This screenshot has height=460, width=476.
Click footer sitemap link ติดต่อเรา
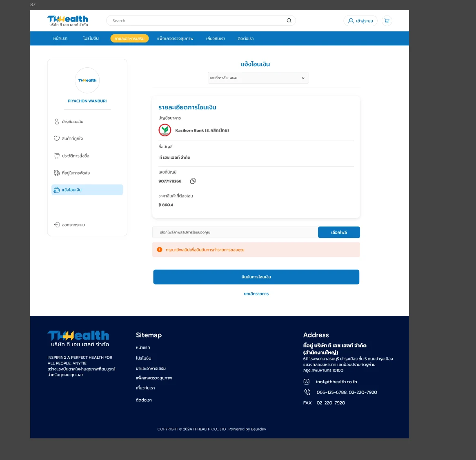[144, 400]
